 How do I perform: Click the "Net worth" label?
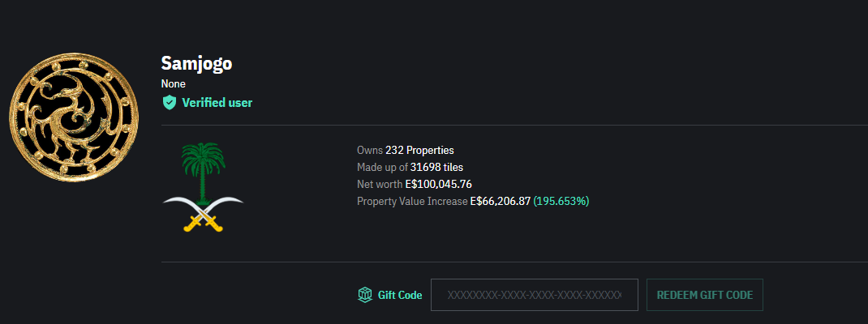tap(380, 184)
